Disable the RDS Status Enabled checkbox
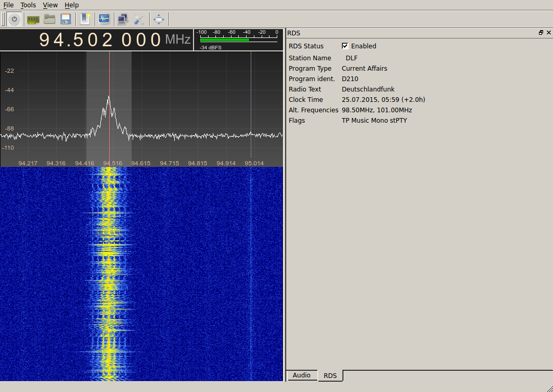This screenshot has height=392, width=553. coord(345,46)
